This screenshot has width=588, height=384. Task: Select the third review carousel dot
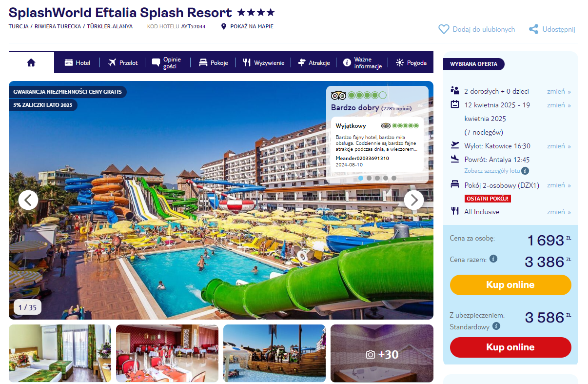pyautogui.click(x=377, y=178)
